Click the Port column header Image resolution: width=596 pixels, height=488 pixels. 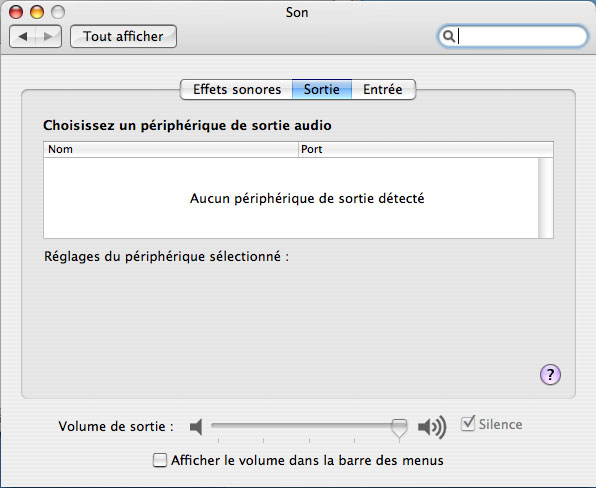426,149
